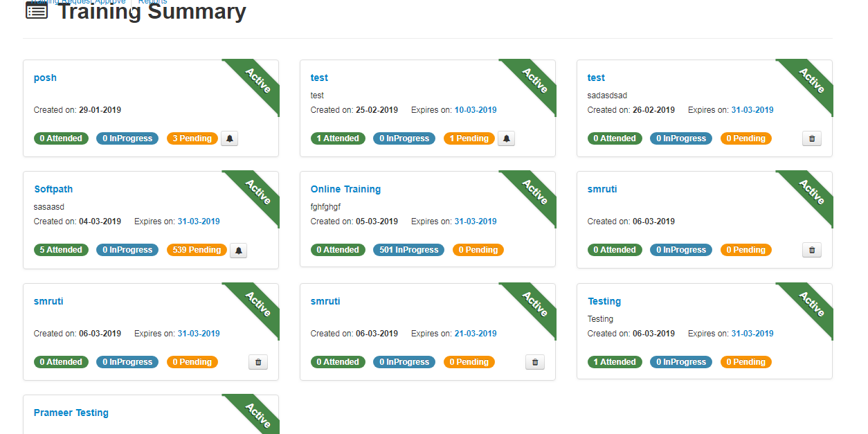Open the Testing training link
The height and width of the screenshot is (434, 868).
[604, 301]
